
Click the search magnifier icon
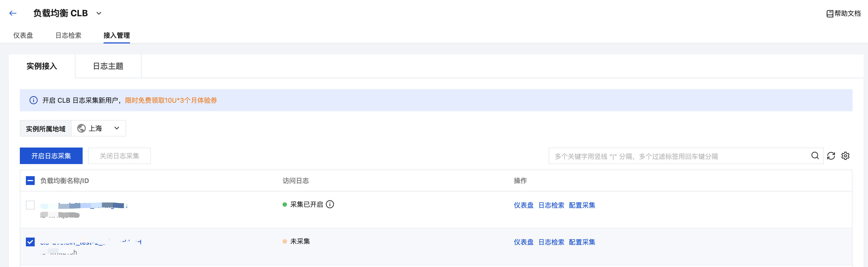[x=815, y=156]
